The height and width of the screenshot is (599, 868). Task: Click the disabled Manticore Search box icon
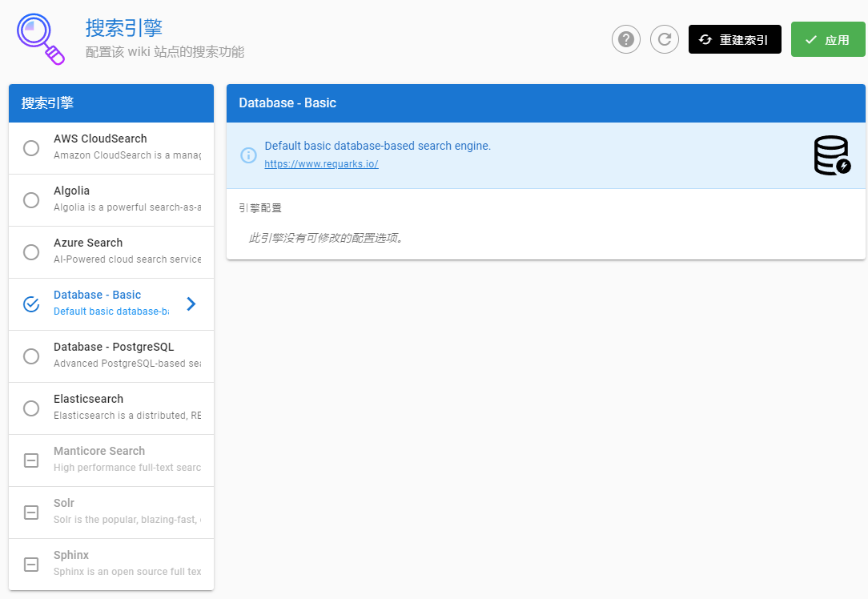pyautogui.click(x=31, y=460)
